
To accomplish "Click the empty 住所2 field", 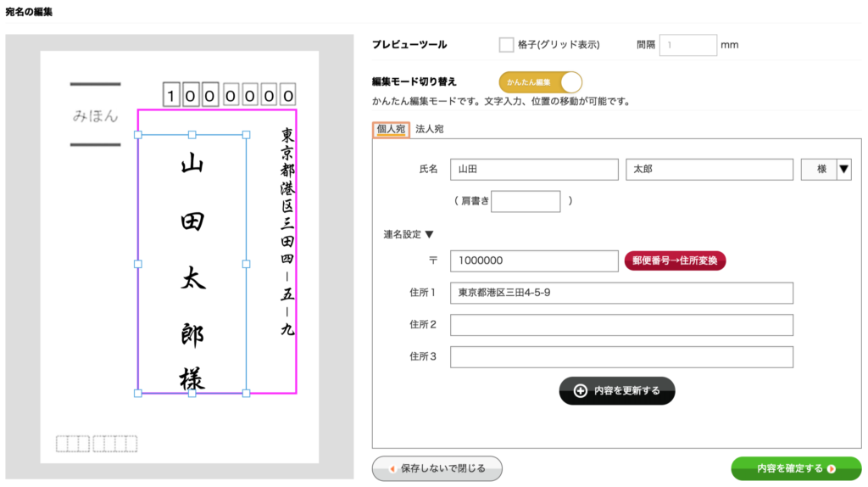I will pyautogui.click(x=621, y=325).
